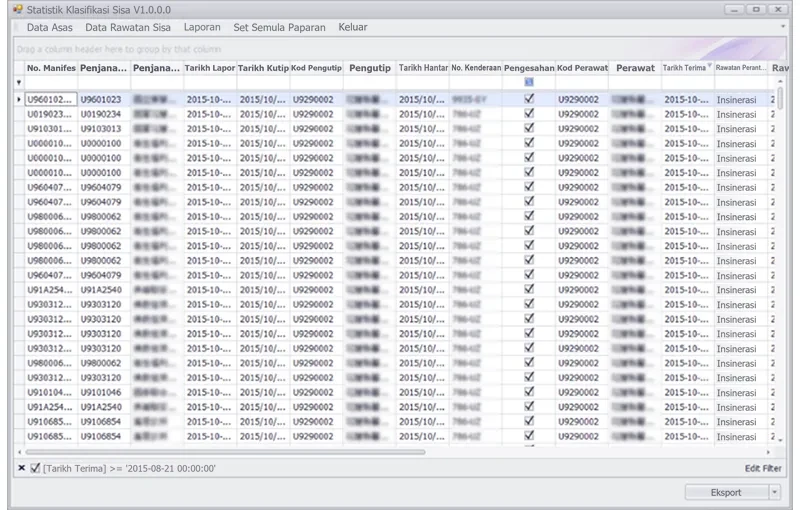Screen dimensions: 800x510
Task: Click the Eksport button
Action: coord(726,492)
